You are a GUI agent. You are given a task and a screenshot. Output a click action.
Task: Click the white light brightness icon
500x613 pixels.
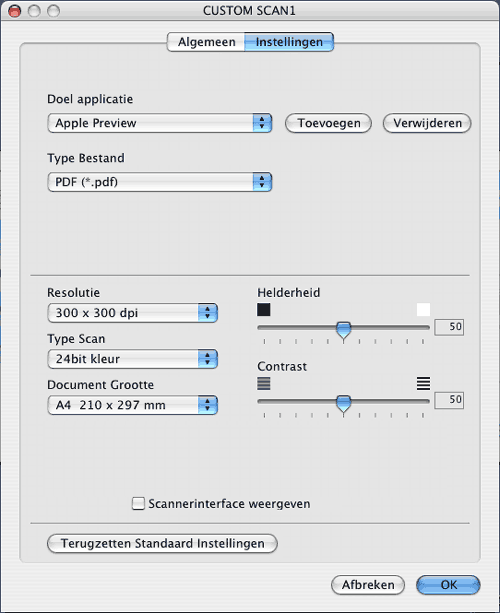click(423, 310)
